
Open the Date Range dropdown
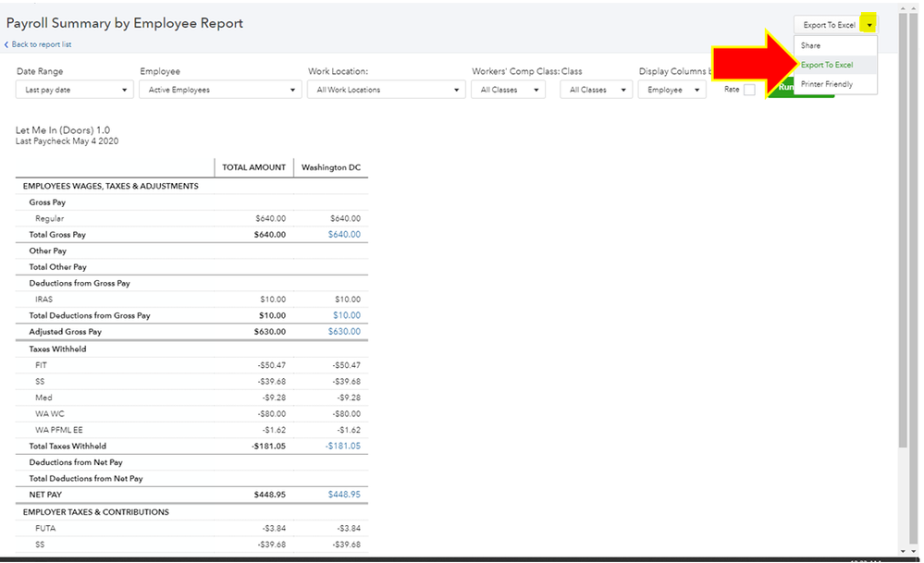click(x=75, y=90)
